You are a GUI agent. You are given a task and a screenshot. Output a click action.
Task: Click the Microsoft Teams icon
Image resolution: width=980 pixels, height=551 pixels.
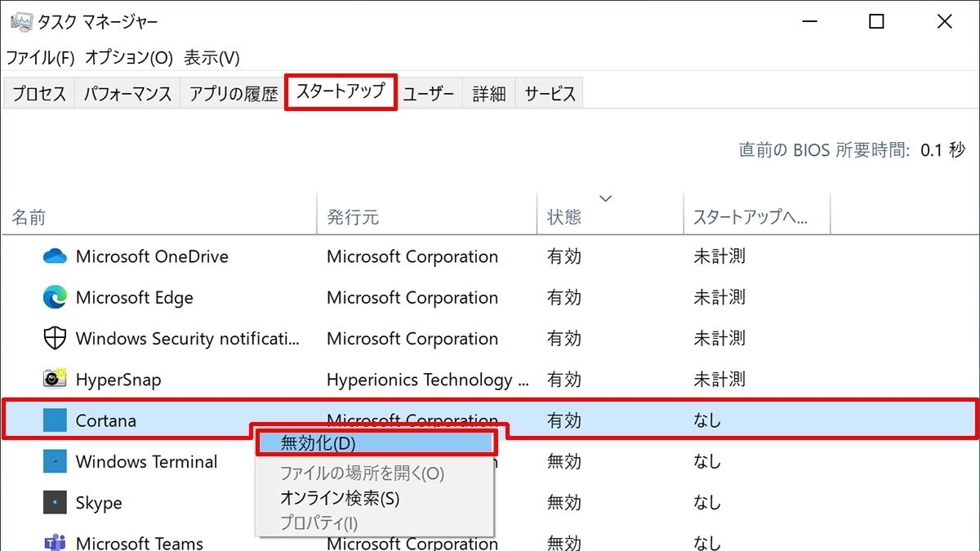coord(55,542)
